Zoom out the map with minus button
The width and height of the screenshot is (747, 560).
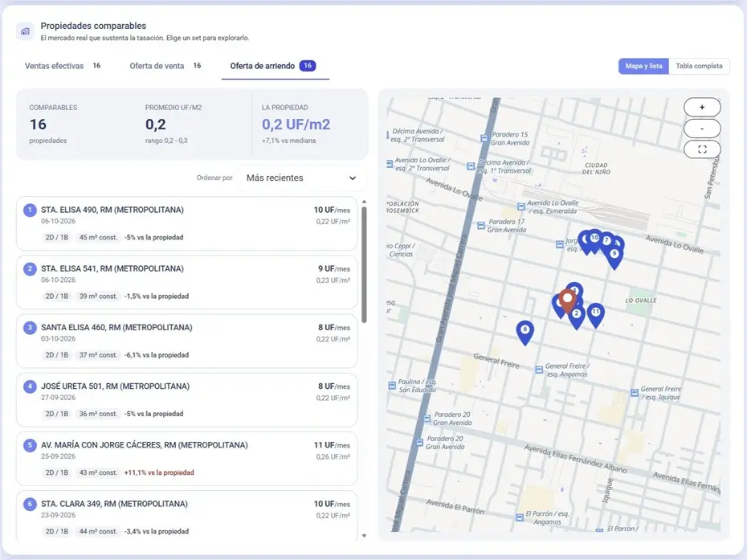coord(702,129)
